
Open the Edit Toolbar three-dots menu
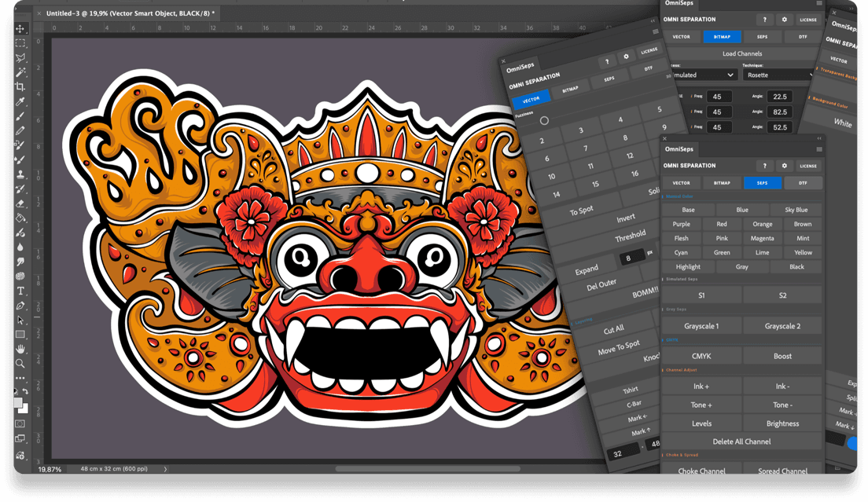20,378
